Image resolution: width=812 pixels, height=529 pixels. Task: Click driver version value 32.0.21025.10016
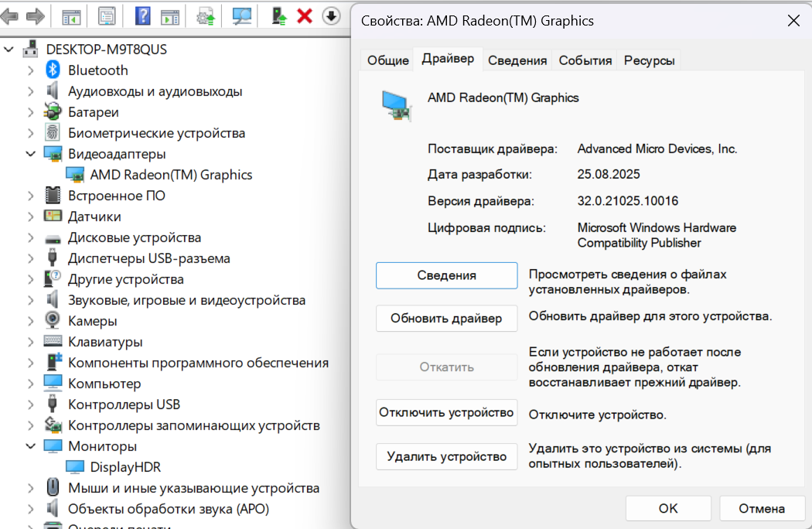click(x=628, y=200)
